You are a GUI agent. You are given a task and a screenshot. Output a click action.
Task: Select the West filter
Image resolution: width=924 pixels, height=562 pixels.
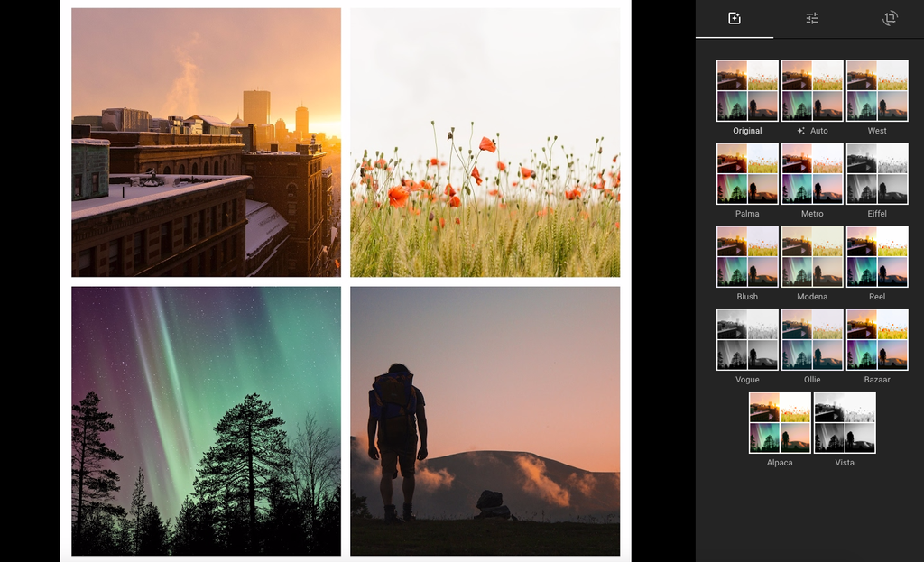pos(877,89)
